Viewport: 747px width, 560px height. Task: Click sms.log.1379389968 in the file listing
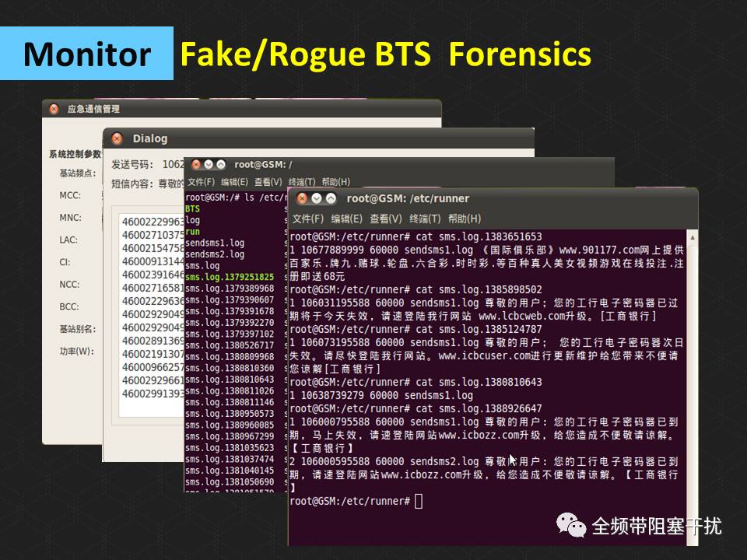[230, 289]
